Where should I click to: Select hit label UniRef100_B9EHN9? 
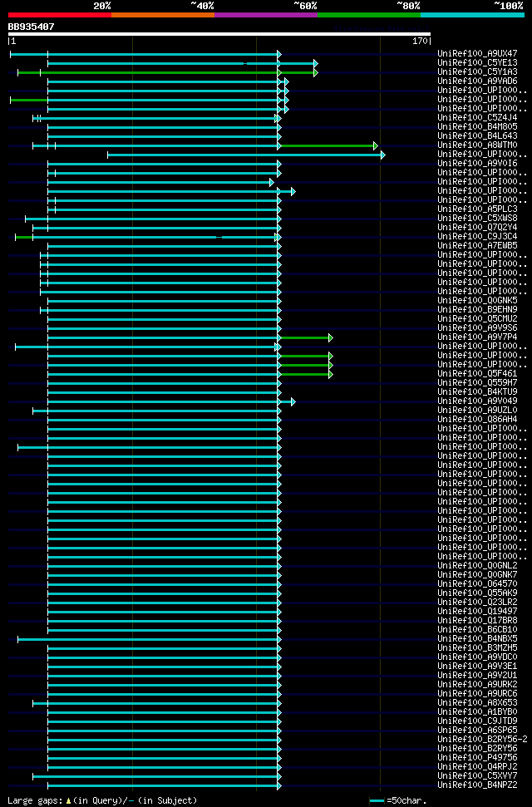(477, 309)
